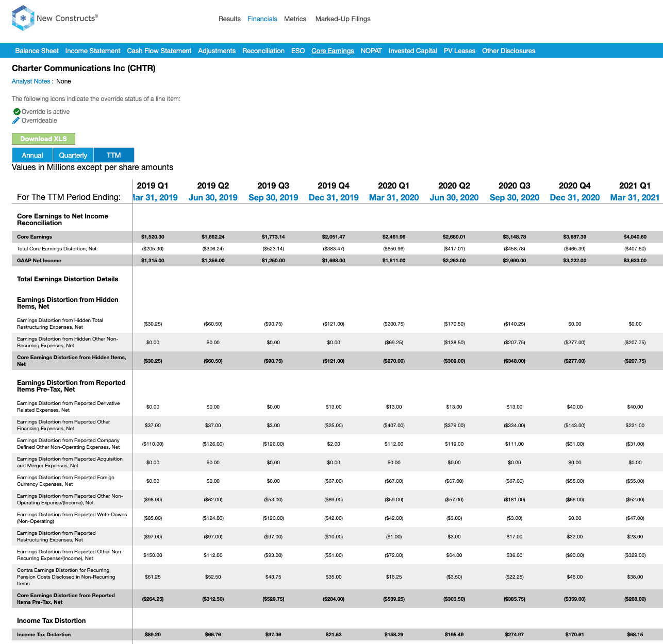Click the Total Earnings Distortion Details heading
The image size is (663, 644).
coord(68,279)
